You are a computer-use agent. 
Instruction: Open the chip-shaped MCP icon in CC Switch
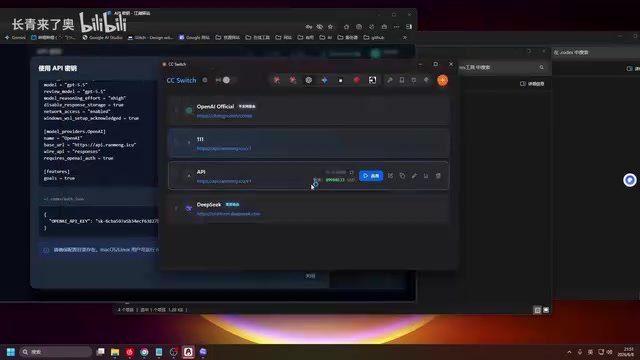pos(414,80)
